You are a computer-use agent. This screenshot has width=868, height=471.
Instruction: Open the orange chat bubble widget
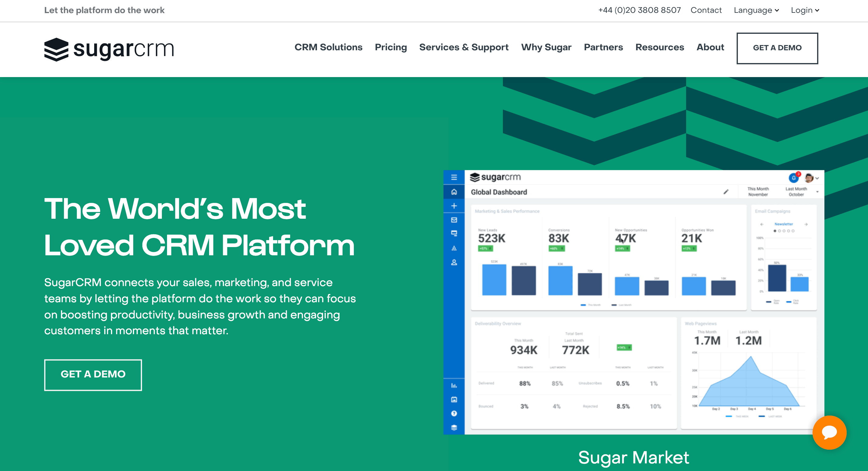coord(829,432)
